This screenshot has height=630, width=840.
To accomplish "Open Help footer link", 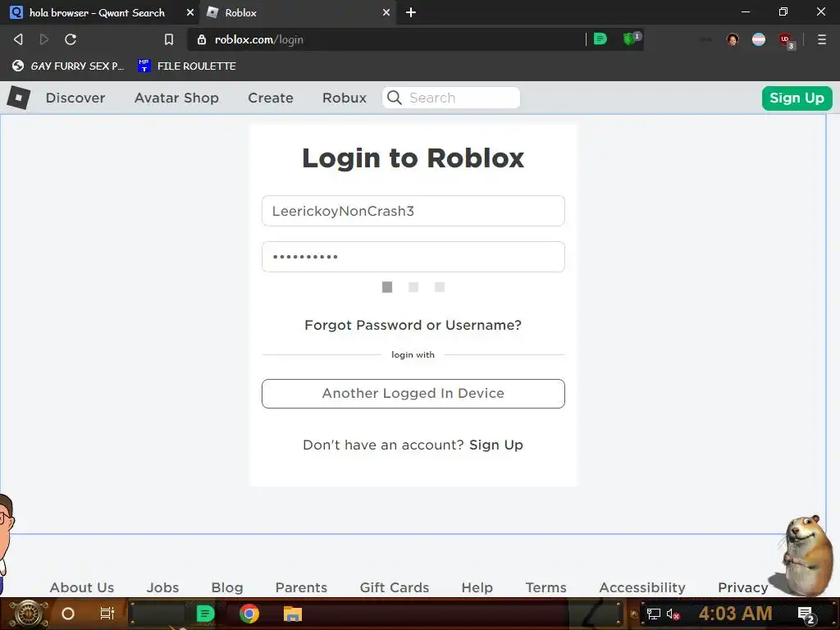I will (x=477, y=587).
